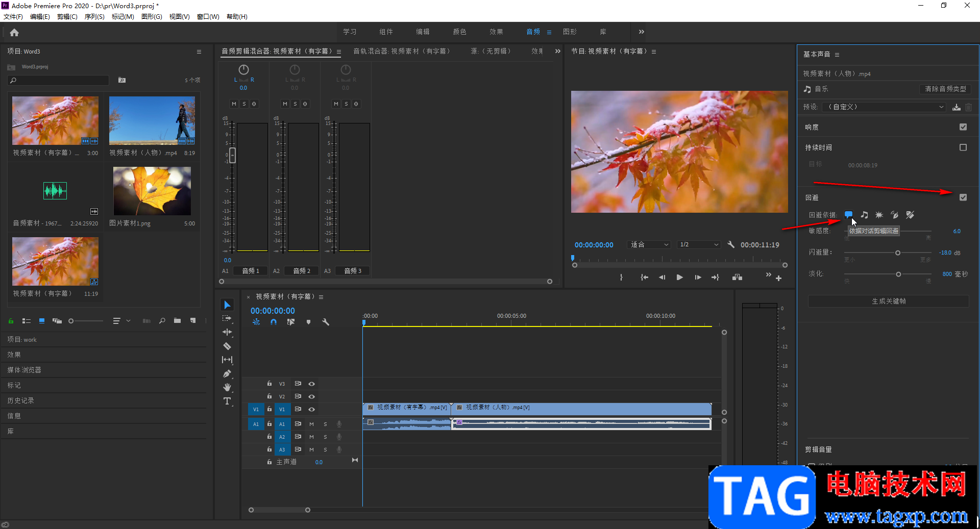This screenshot has width=980, height=529.
Task: Open the 预设 preset dropdown
Action: (885, 107)
